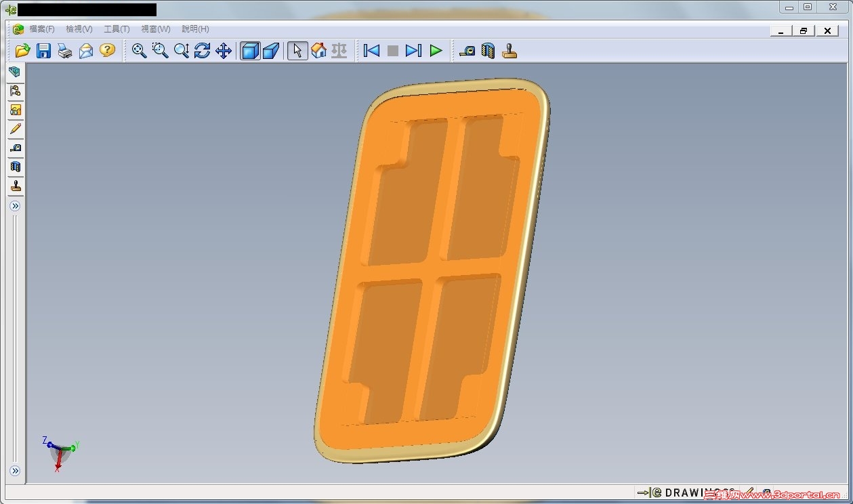Viewport: 853px width, 504px height.
Task: Open a file with the folder icon
Action: point(23,51)
